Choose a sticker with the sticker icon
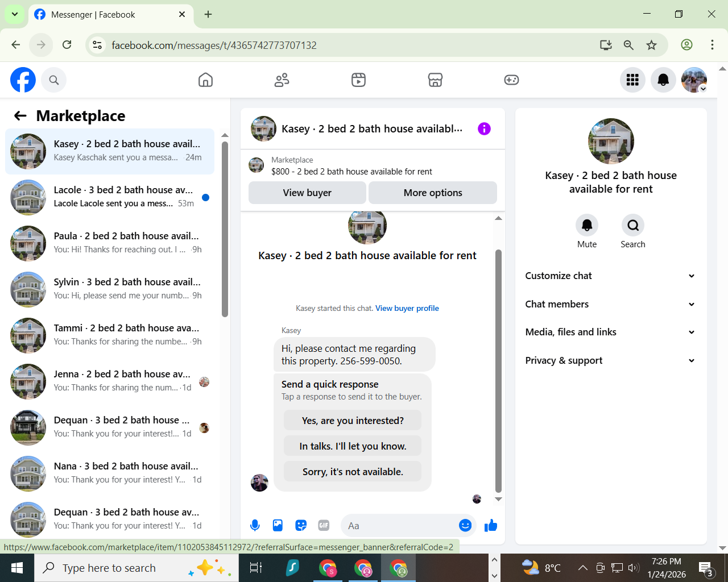The image size is (728, 582). [301, 526]
